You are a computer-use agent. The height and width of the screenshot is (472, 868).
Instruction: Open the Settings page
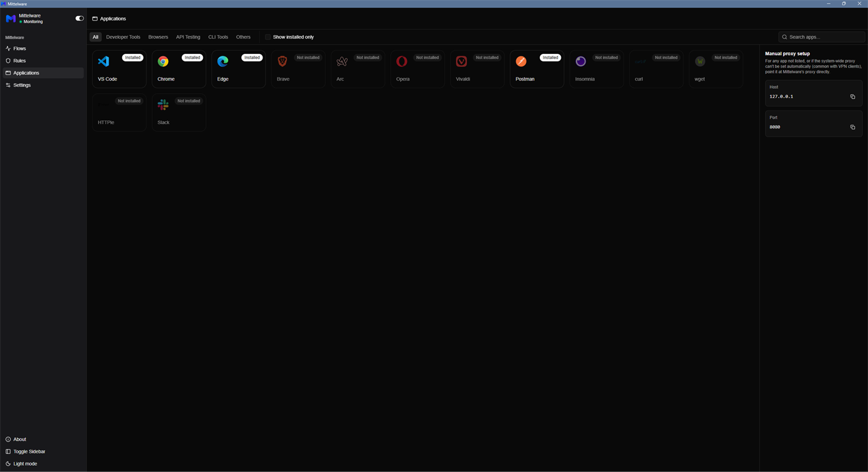coord(43,85)
